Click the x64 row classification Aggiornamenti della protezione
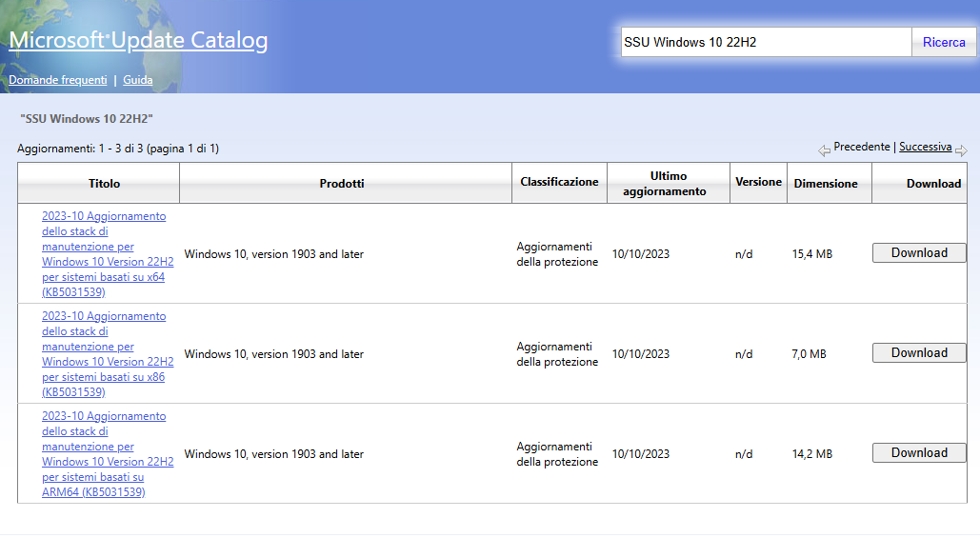980x538 pixels. [557, 254]
